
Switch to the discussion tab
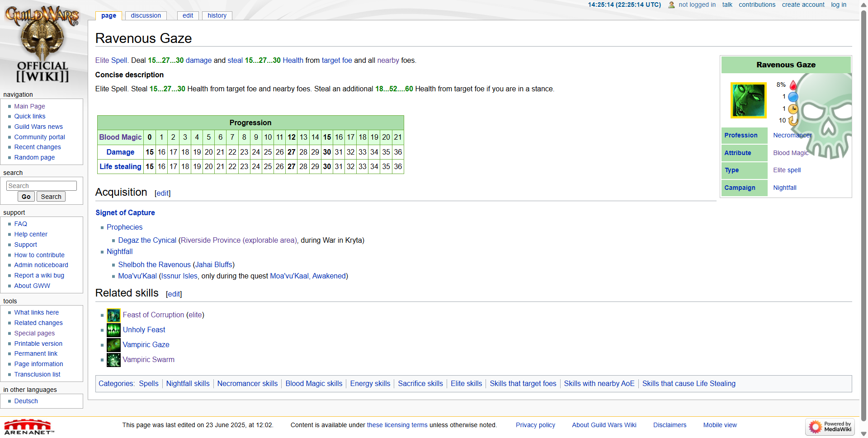click(146, 15)
